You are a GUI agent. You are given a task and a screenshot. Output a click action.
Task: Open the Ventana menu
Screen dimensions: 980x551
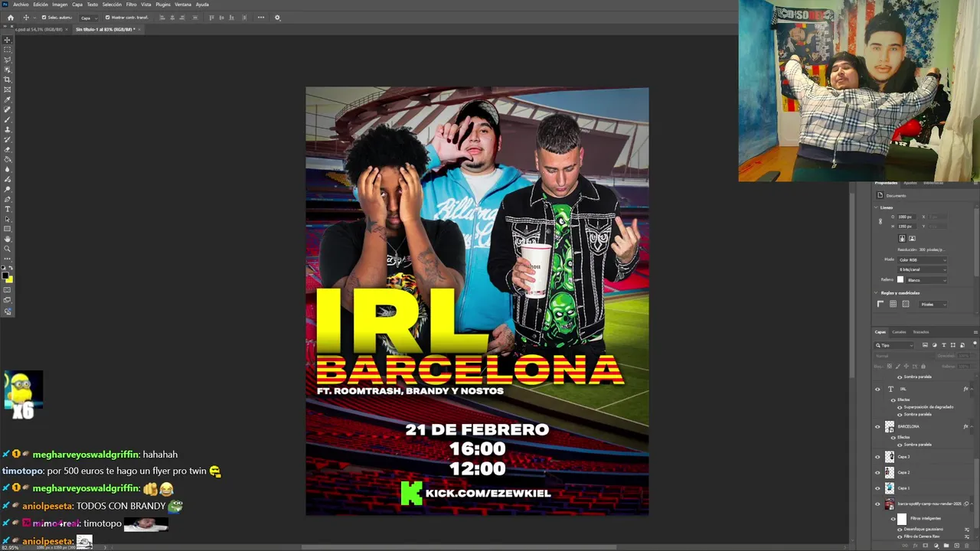(x=183, y=5)
